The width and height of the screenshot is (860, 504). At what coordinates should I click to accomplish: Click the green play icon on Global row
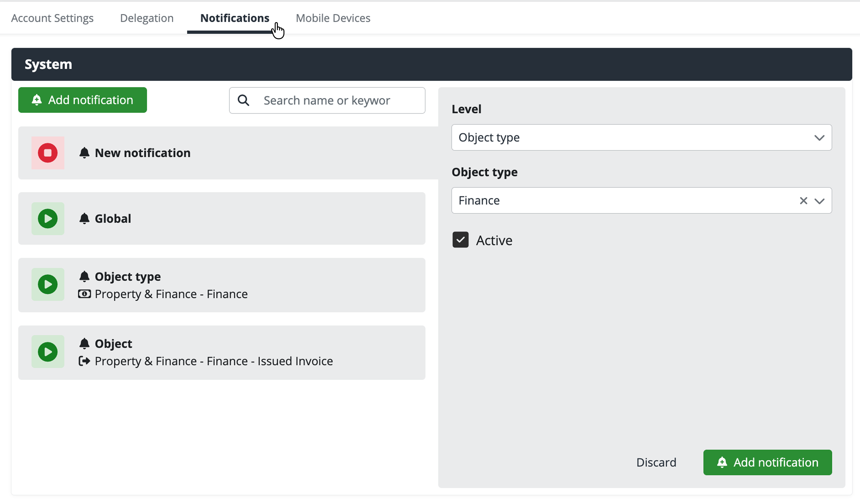coord(48,219)
